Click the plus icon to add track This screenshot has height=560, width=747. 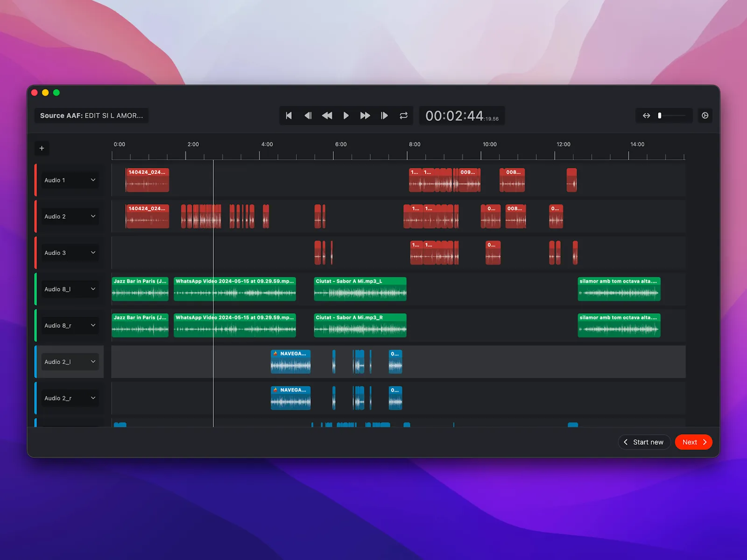[x=42, y=148]
